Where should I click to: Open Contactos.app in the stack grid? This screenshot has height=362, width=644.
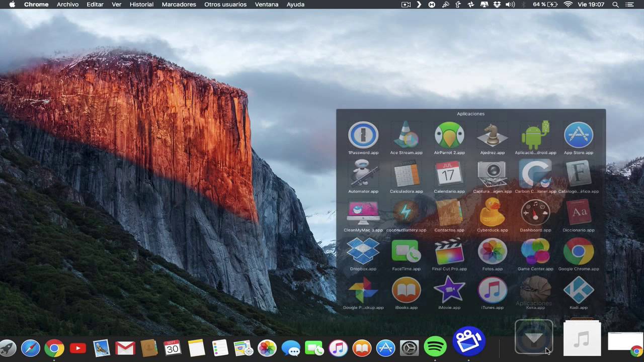click(x=449, y=212)
